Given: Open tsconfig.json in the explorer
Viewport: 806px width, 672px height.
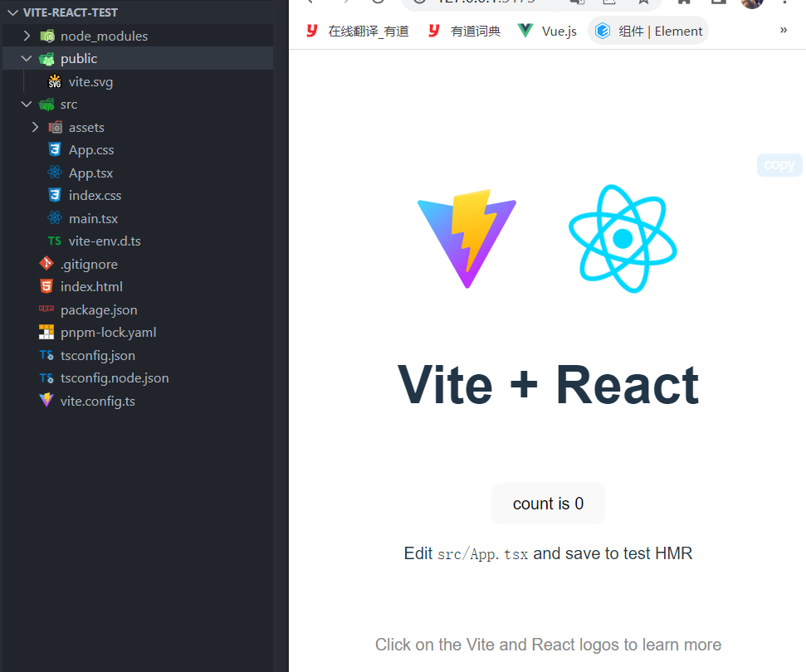Looking at the screenshot, I should (x=98, y=356).
